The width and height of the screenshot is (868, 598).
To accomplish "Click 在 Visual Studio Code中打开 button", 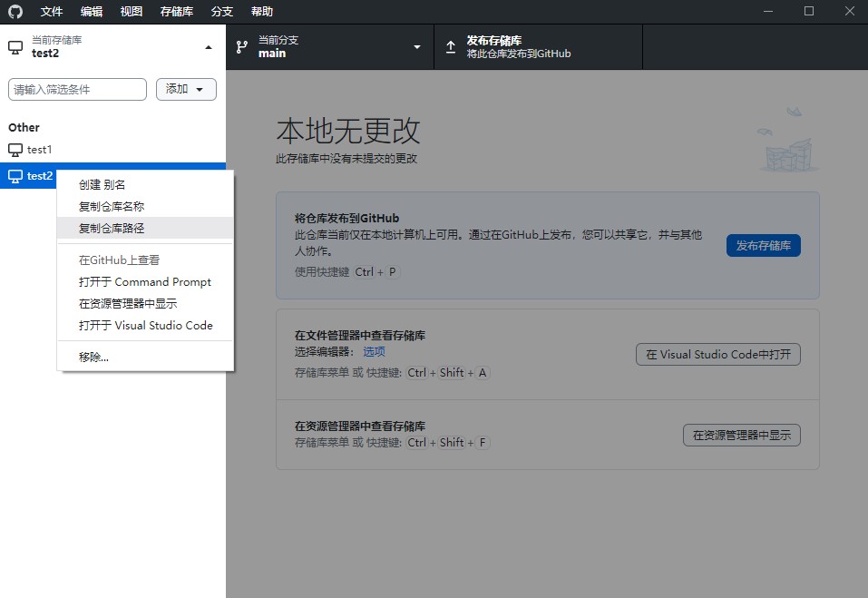I will pyautogui.click(x=717, y=354).
